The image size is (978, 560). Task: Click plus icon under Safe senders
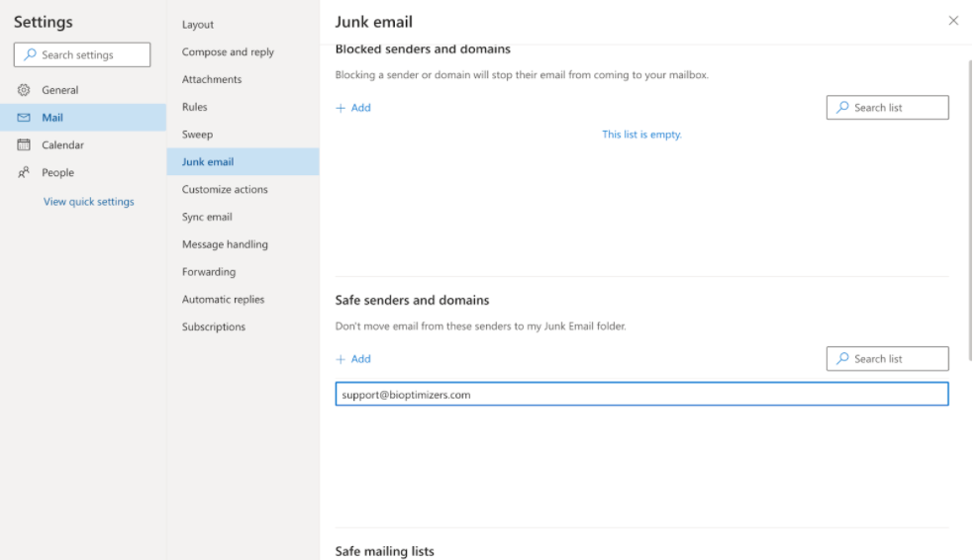341,359
